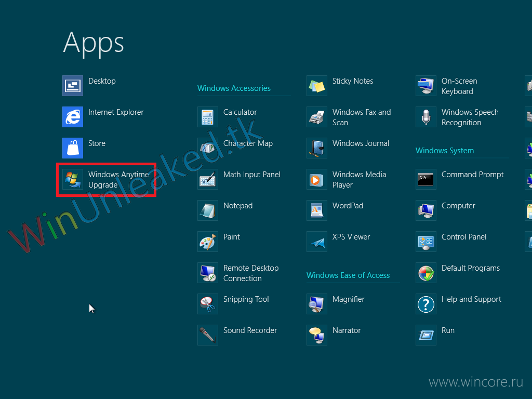
Task: Open Default Programs icon
Action: click(x=426, y=273)
